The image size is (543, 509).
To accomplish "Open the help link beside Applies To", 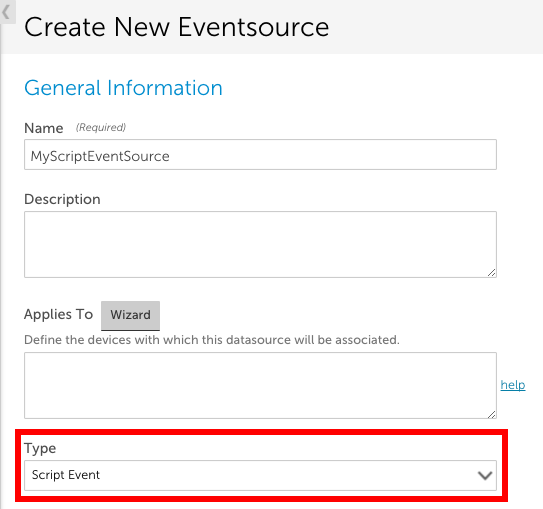I will tap(513, 385).
